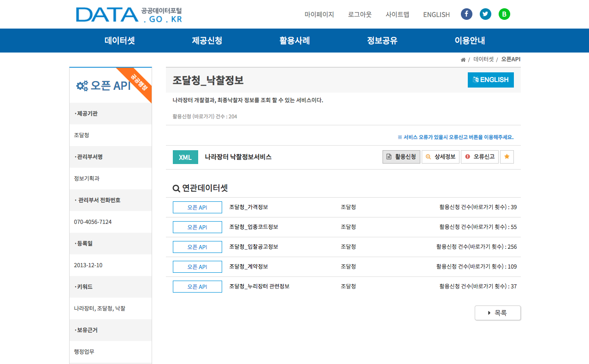Click the DATA.GO.KR portal logo

pos(129,14)
